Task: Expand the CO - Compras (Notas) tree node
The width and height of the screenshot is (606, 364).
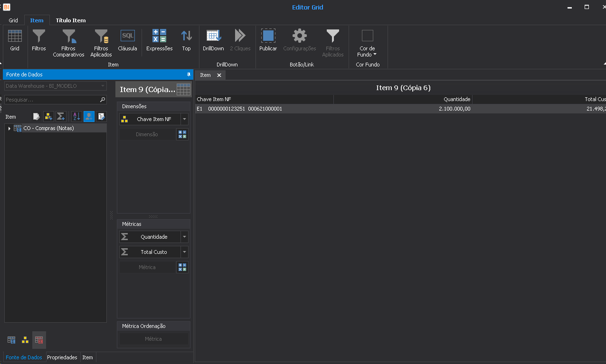Action: (x=9, y=129)
